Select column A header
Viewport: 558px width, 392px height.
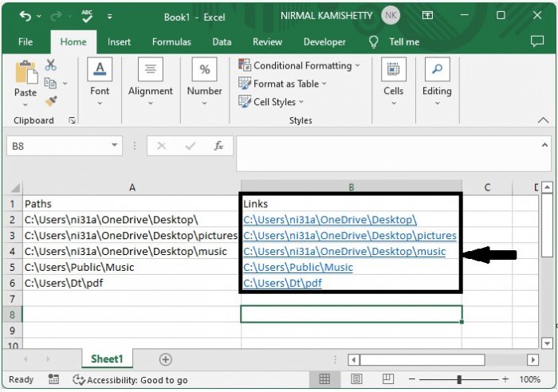tap(132, 187)
